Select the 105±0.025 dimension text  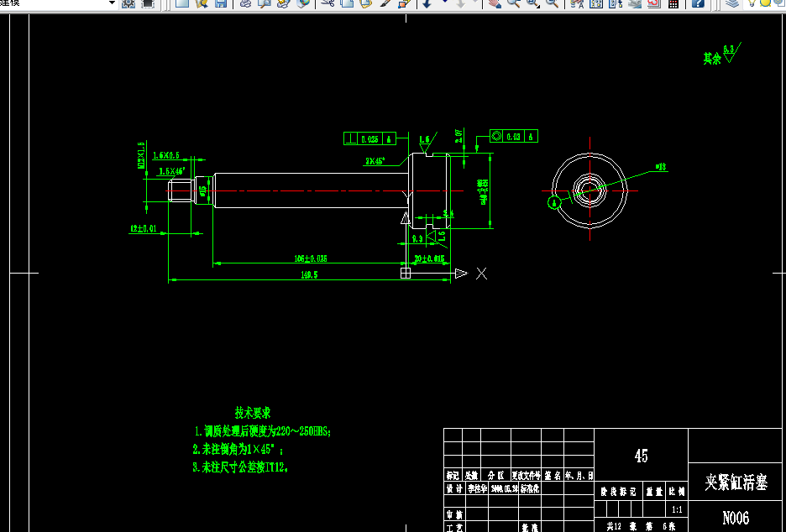pos(311,258)
